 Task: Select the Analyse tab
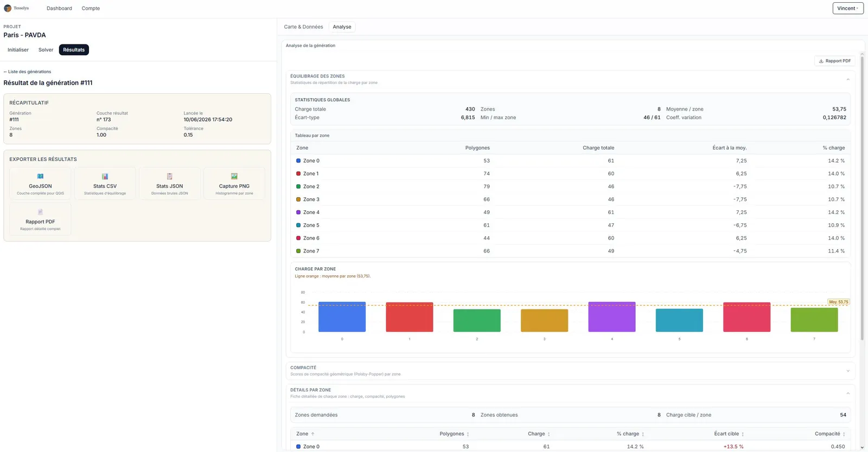pos(342,27)
